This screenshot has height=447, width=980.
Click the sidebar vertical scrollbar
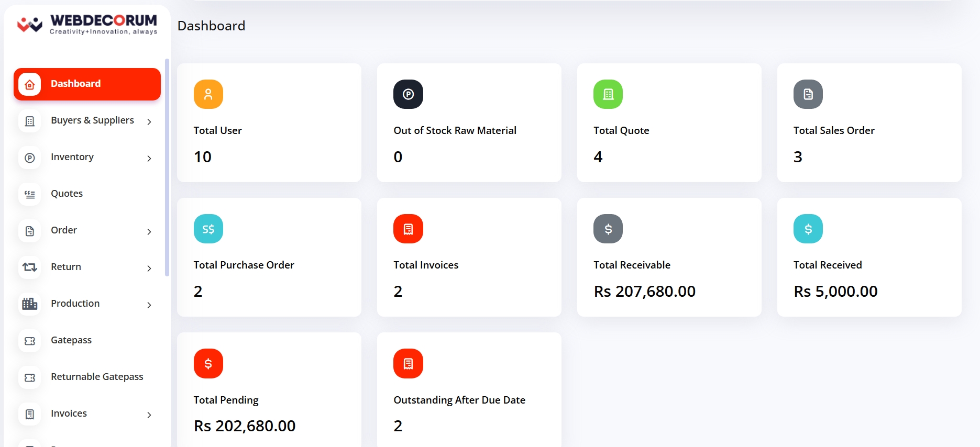click(x=167, y=167)
